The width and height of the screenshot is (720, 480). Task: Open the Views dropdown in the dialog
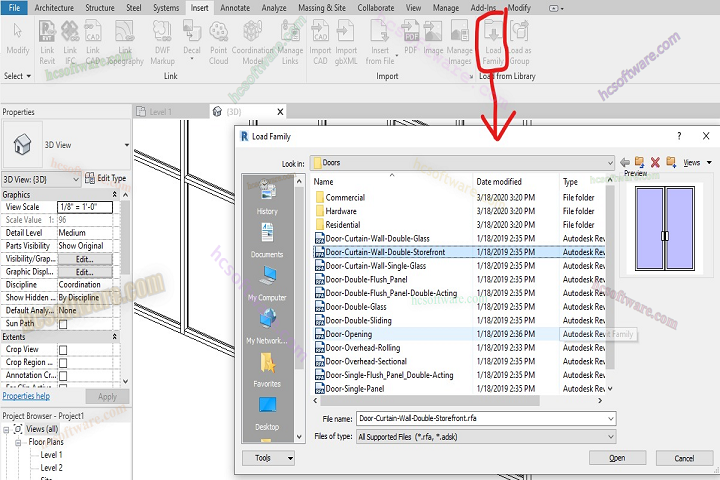click(697, 162)
